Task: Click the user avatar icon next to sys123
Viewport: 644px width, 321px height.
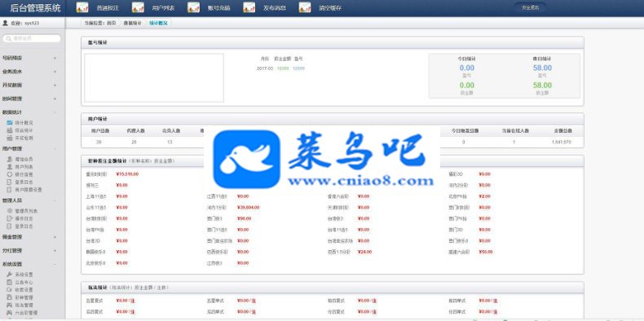Action: [6, 24]
